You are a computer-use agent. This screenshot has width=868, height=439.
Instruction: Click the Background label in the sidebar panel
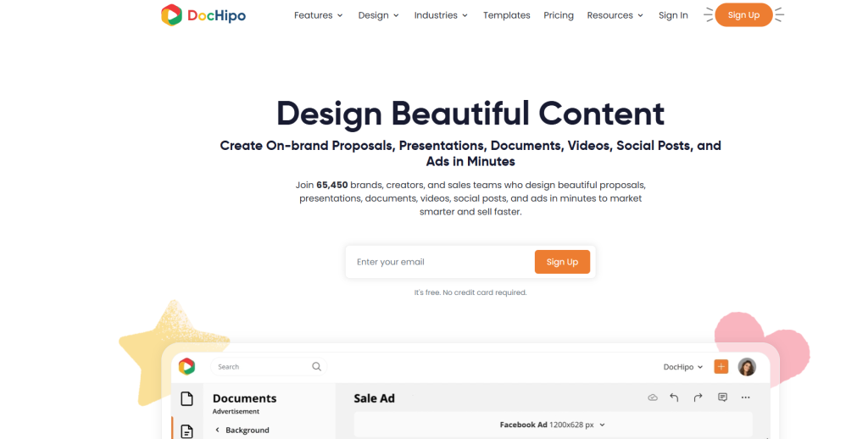pos(248,431)
